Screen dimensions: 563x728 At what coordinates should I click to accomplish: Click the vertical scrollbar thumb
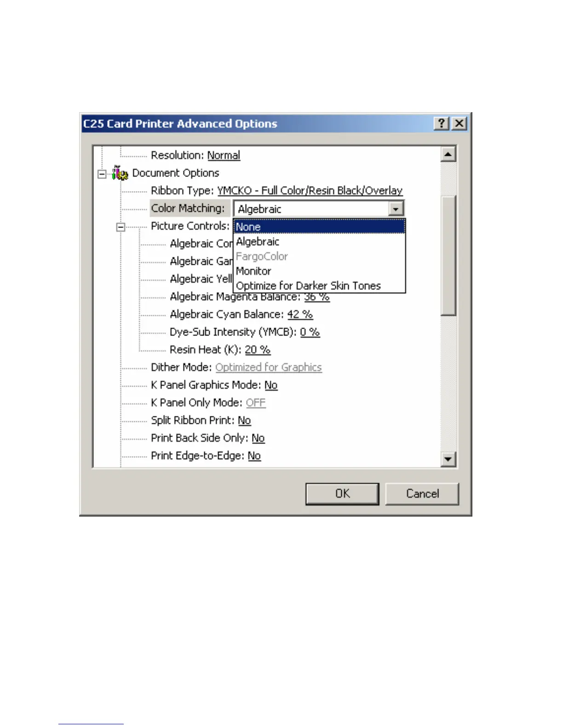click(448, 256)
